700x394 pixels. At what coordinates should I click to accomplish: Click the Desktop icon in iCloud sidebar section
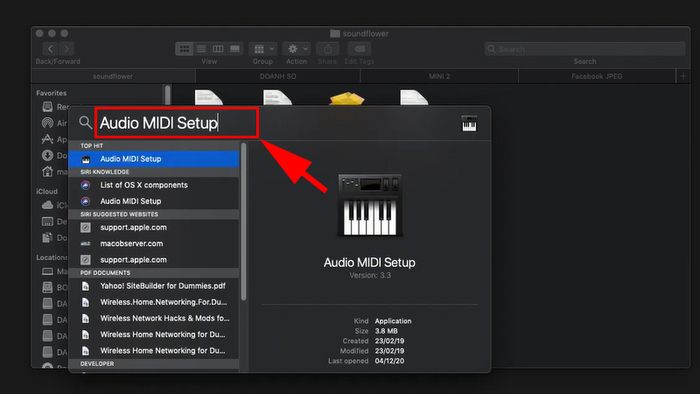[47, 221]
